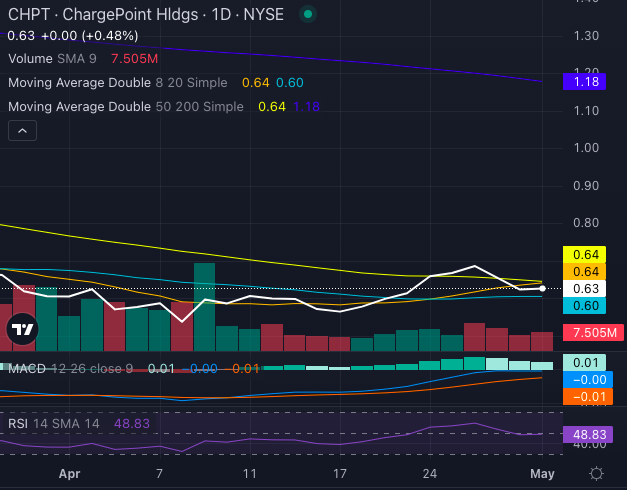
Task: Click the tallest green volume bar
Action: pyautogui.click(x=204, y=307)
